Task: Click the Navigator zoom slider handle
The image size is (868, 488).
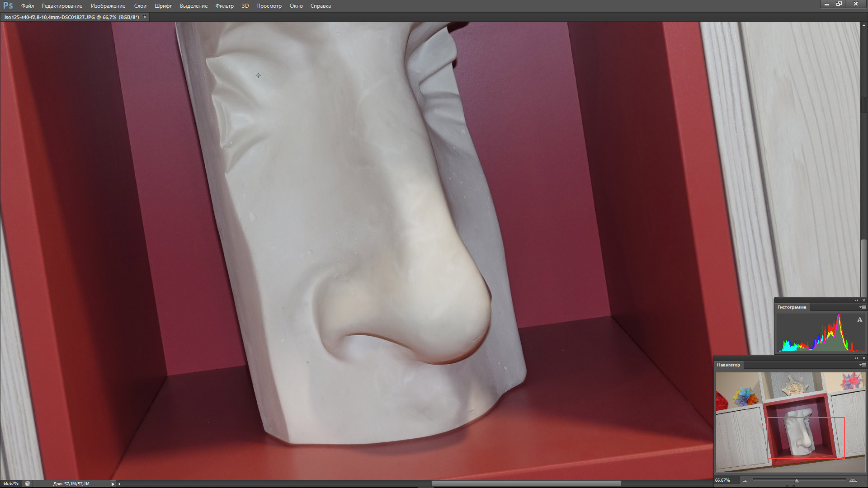Action: click(x=797, y=481)
